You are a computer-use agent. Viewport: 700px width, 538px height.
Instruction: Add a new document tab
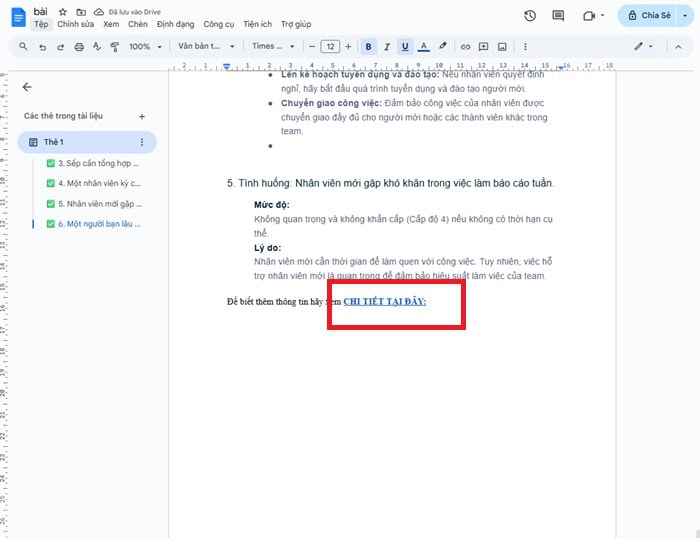[142, 117]
